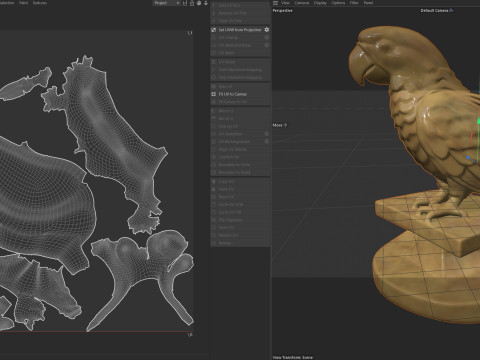This screenshot has width=480, height=360.
Task: Open the Project dropdown in UV editor
Action: click(166, 3)
